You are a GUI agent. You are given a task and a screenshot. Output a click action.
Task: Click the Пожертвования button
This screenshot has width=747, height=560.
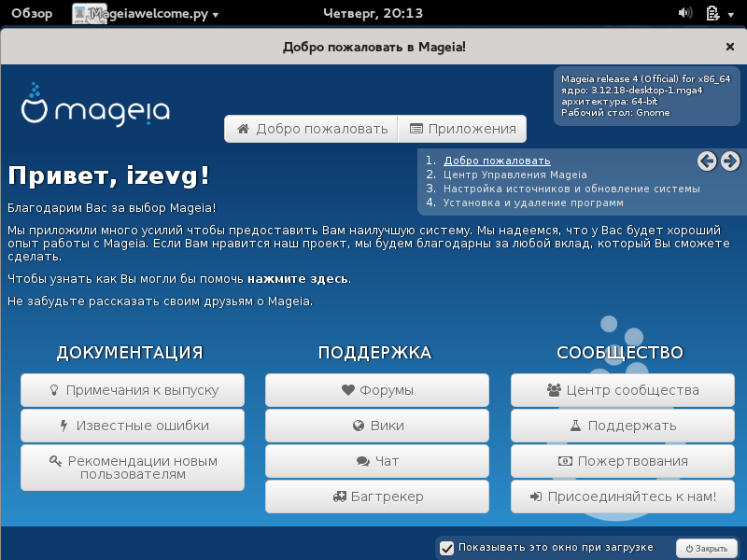click(x=623, y=461)
